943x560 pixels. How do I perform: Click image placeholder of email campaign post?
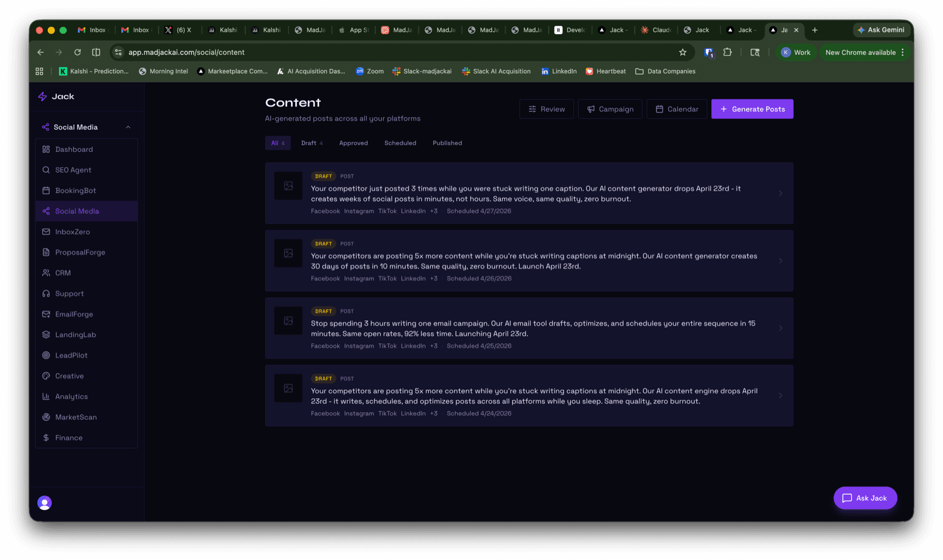(288, 321)
